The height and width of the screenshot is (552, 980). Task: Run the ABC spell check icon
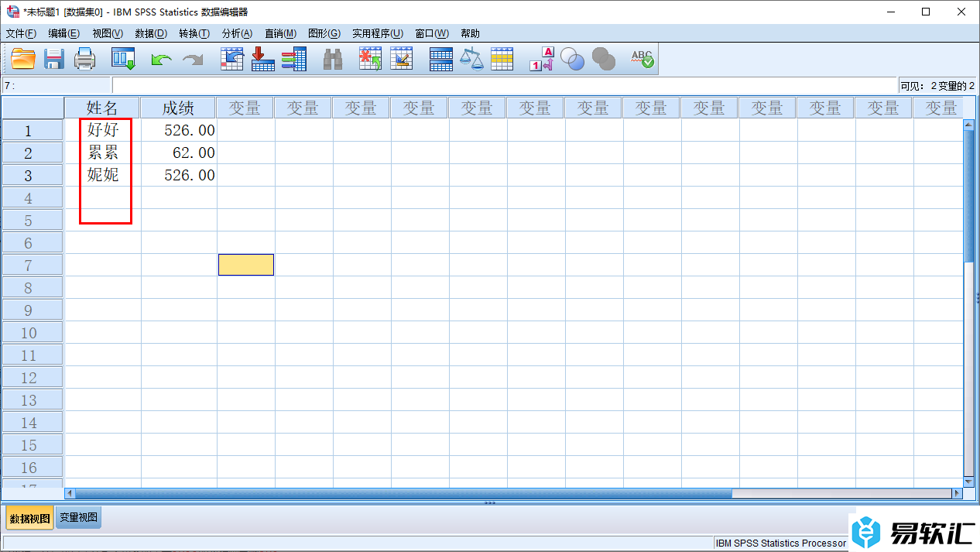pyautogui.click(x=642, y=59)
